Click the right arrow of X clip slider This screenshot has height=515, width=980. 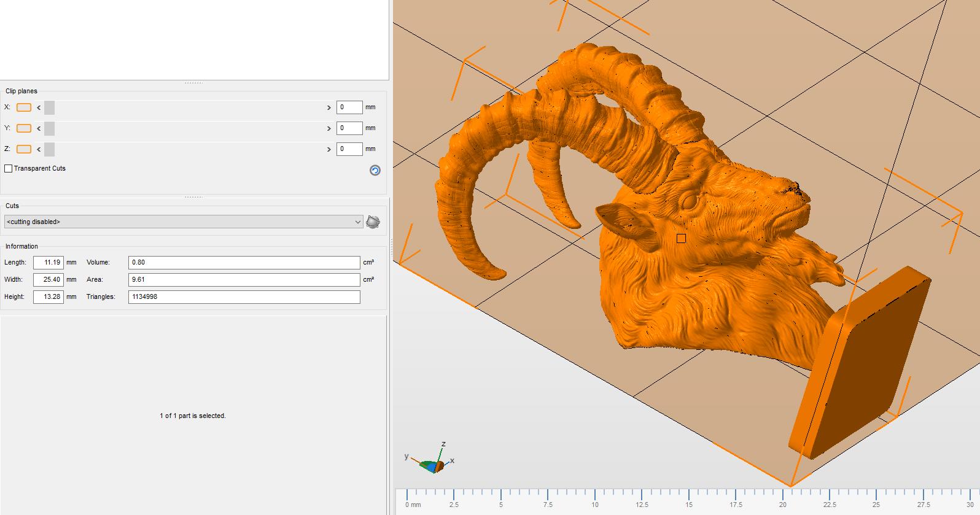tap(329, 107)
